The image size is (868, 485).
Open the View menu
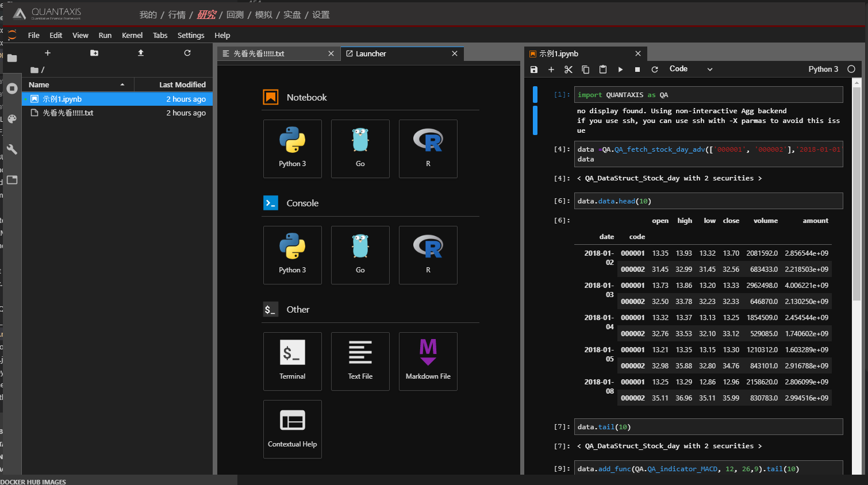(x=80, y=35)
